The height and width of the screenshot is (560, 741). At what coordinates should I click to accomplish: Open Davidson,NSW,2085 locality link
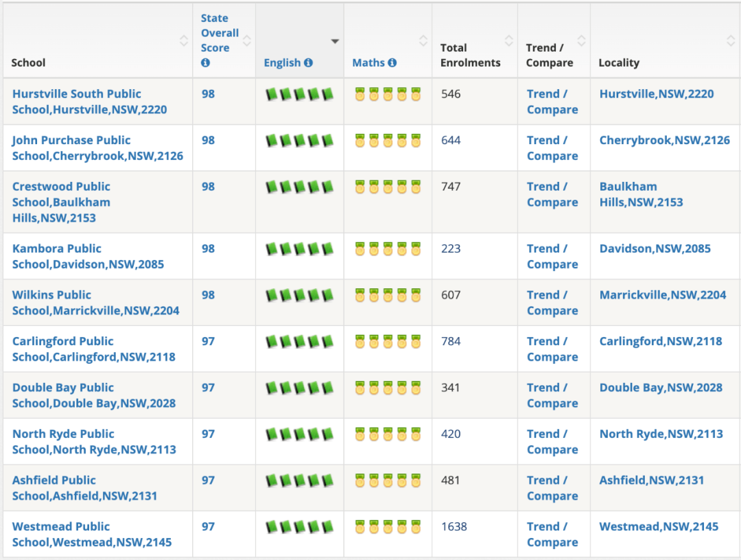(655, 248)
